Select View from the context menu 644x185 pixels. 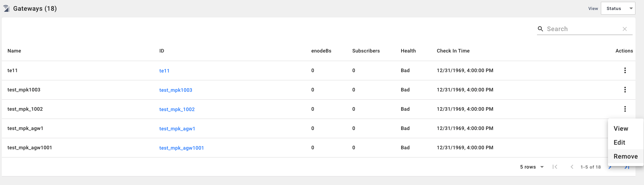pos(621,129)
